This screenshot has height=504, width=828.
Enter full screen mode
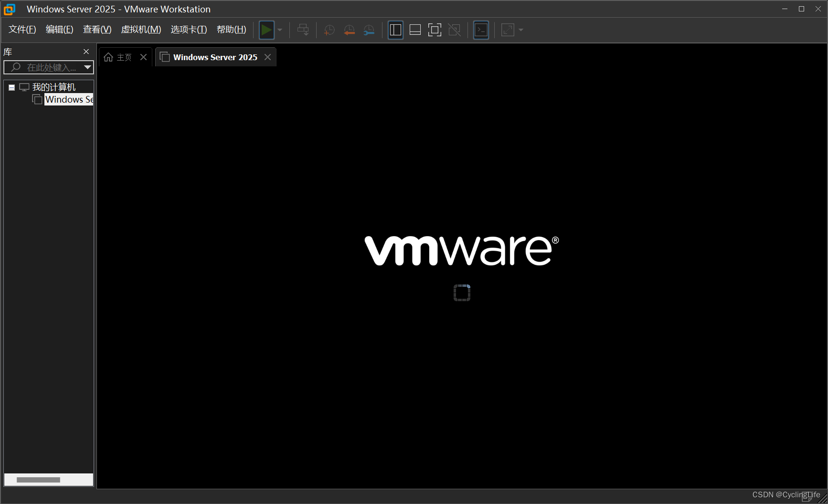point(435,30)
